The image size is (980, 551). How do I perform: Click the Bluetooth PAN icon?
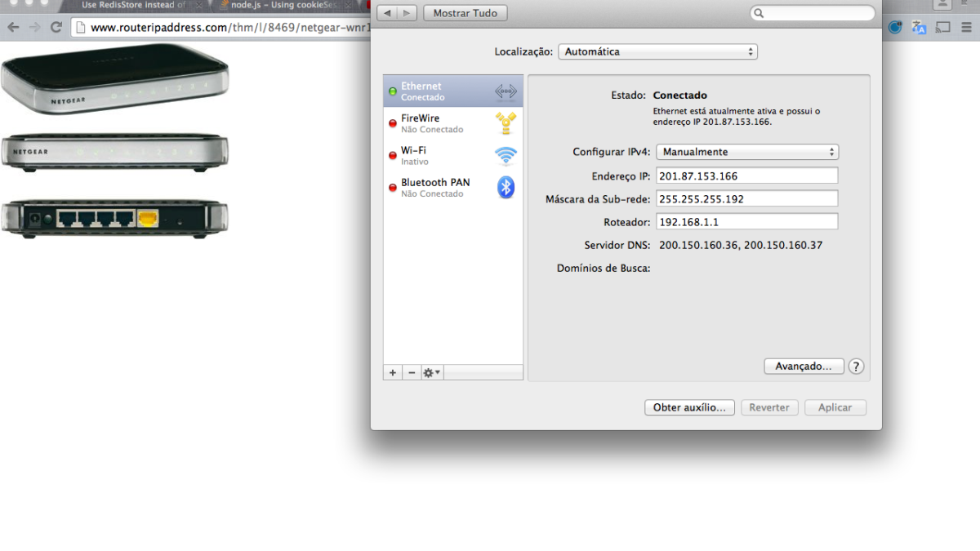point(506,188)
